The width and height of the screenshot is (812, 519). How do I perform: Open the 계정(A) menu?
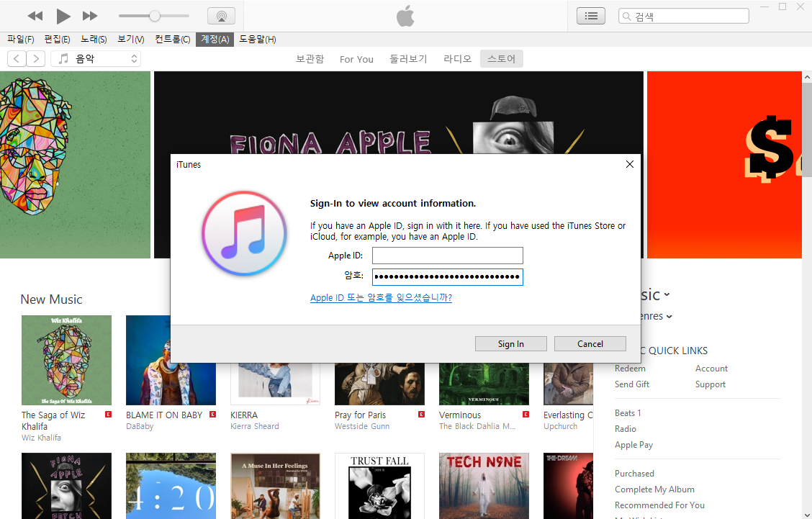click(x=215, y=40)
